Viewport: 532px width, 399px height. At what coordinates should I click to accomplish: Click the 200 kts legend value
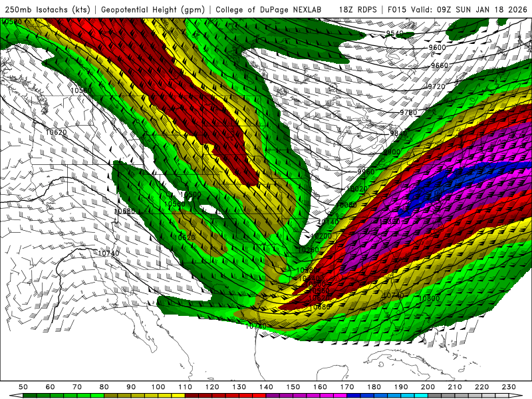tap(428, 387)
